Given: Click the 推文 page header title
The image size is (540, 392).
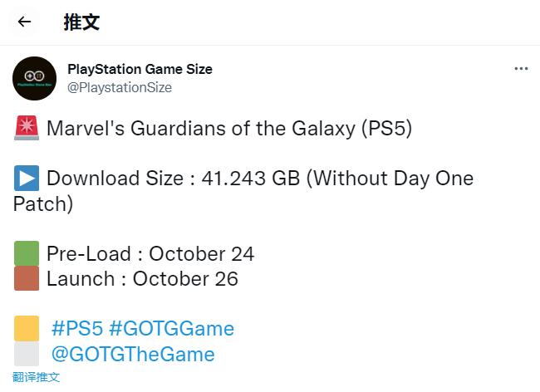Looking at the screenshot, I should pyautogui.click(x=81, y=22).
